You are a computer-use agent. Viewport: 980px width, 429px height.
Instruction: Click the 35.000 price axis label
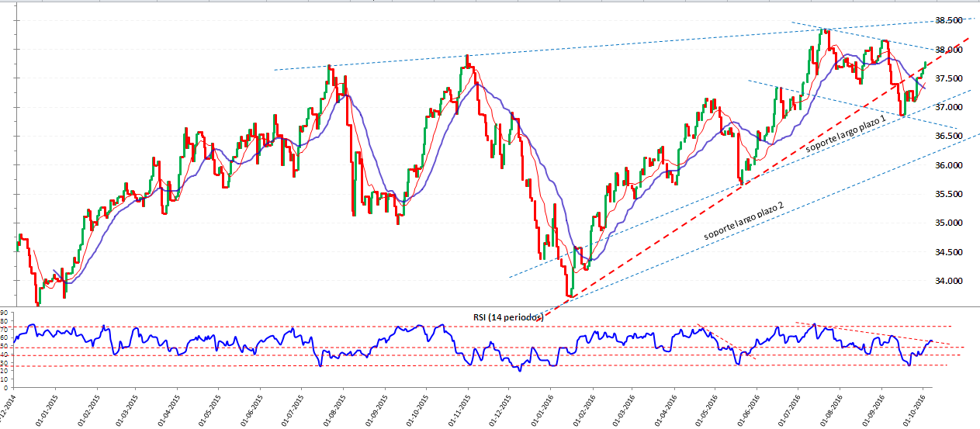[x=950, y=223]
